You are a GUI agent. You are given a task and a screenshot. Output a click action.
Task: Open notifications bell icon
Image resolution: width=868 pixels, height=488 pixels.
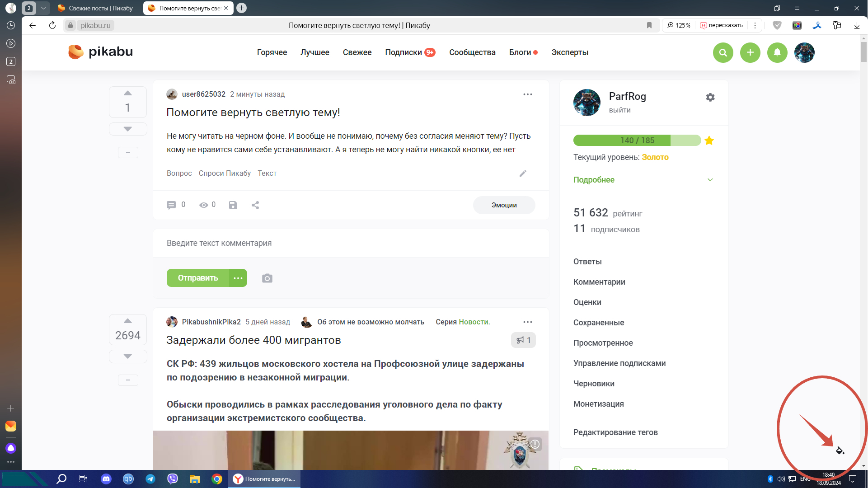point(777,52)
